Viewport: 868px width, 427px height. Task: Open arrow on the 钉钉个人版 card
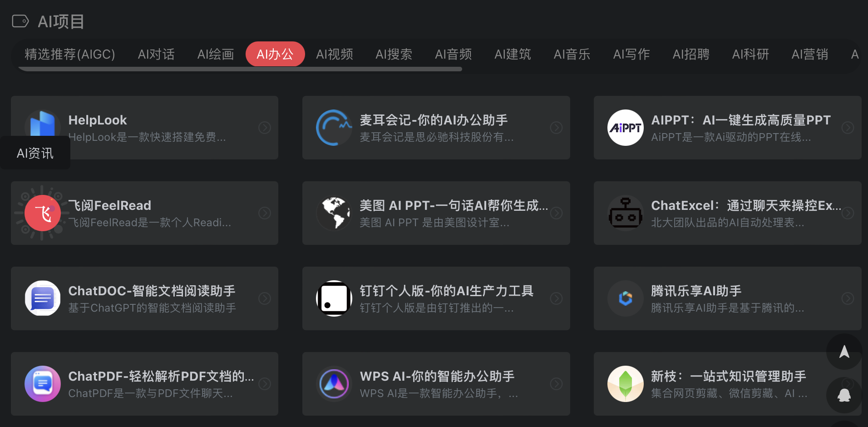[556, 298]
